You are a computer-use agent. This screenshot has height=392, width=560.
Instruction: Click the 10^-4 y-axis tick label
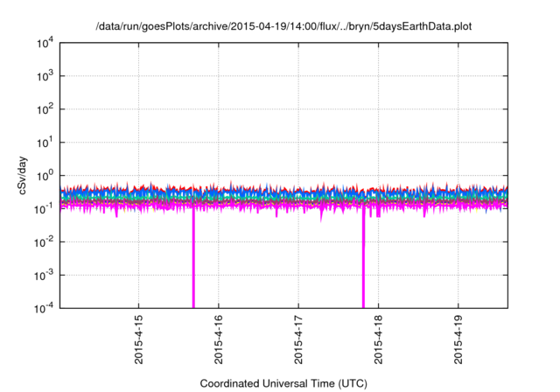pos(45,308)
